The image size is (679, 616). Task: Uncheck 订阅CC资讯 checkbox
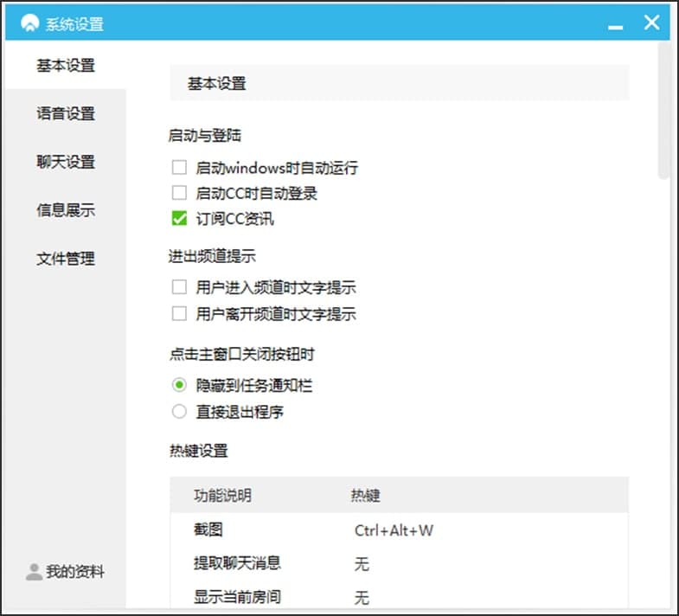click(179, 219)
